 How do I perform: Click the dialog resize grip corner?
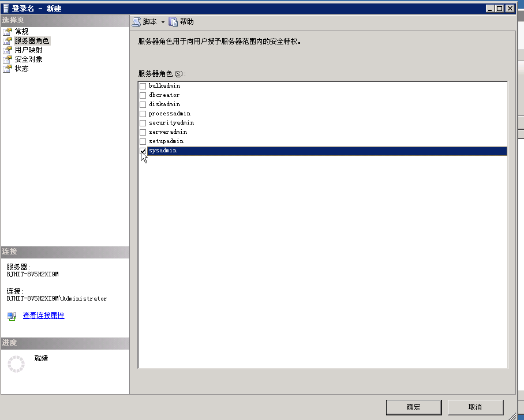(512, 416)
